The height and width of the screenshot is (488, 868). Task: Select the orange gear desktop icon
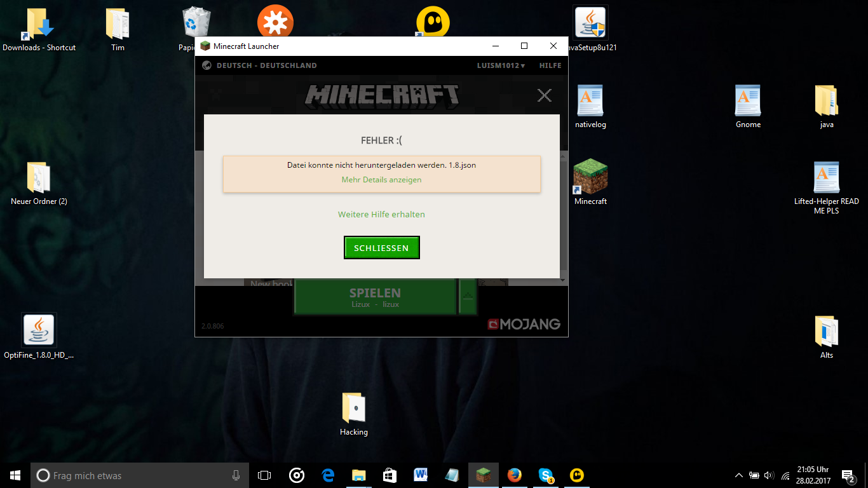pyautogui.click(x=275, y=20)
